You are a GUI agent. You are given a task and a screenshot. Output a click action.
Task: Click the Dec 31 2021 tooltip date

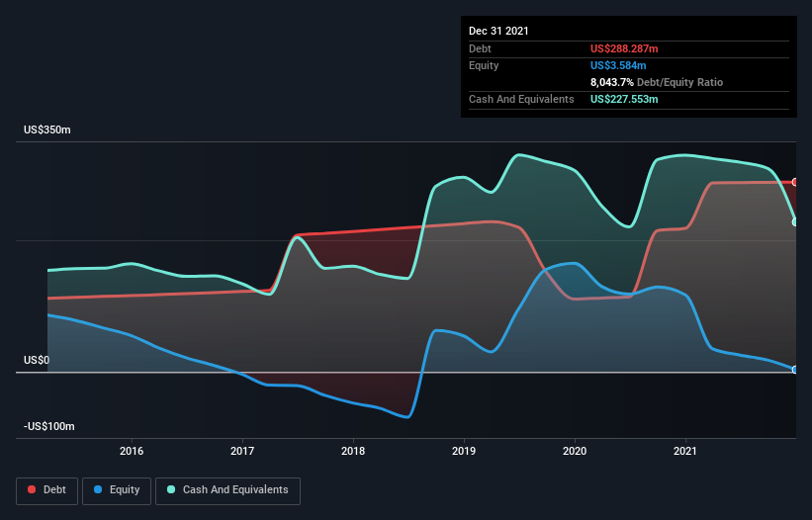[498, 31]
